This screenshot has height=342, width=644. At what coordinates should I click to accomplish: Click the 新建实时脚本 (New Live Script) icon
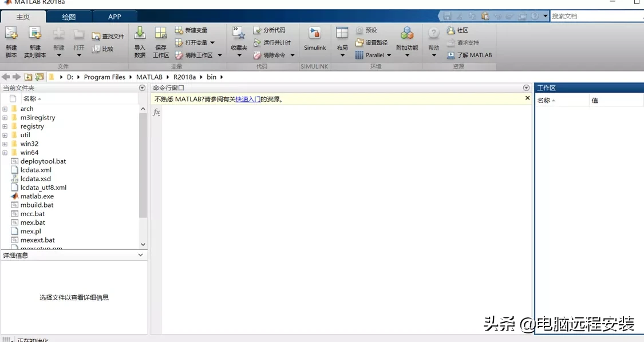35,34
